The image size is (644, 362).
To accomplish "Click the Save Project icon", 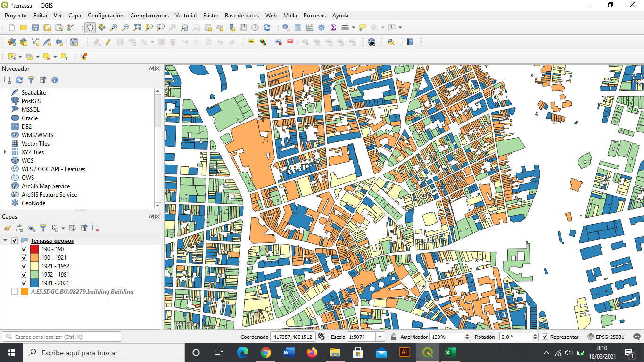I will pos(35,27).
